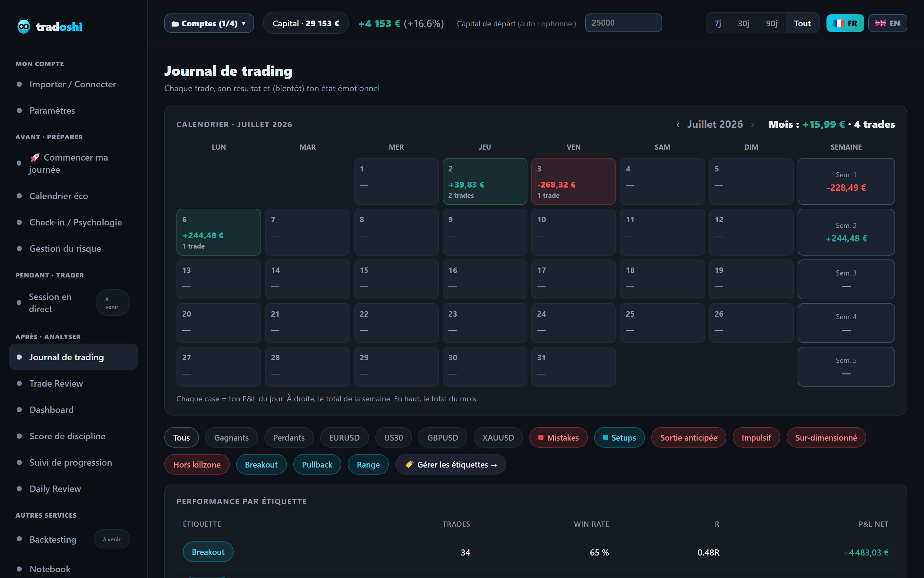
Task: Open Notebook in sidebar
Action: click(73, 569)
